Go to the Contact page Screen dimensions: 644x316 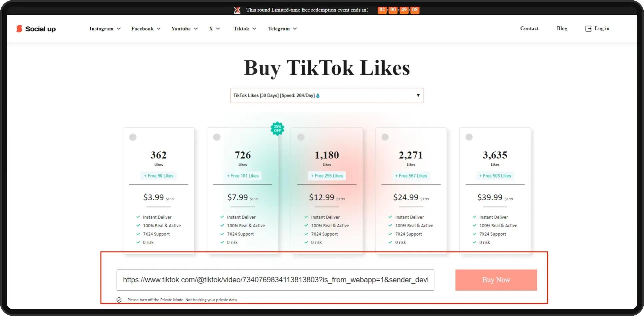coord(529,28)
